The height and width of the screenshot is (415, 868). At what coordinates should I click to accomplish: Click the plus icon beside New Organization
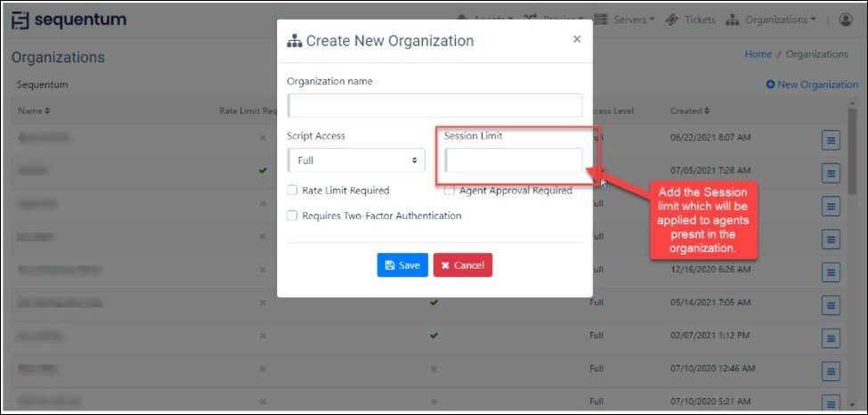click(770, 85)
